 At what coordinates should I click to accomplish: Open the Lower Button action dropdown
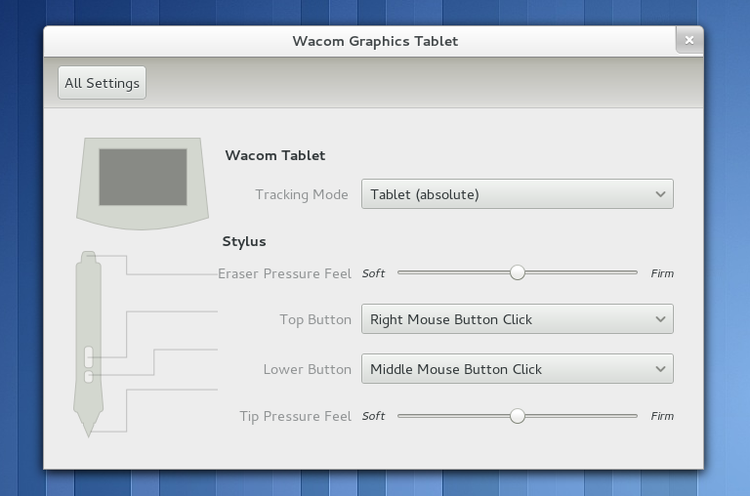[517, 369]
